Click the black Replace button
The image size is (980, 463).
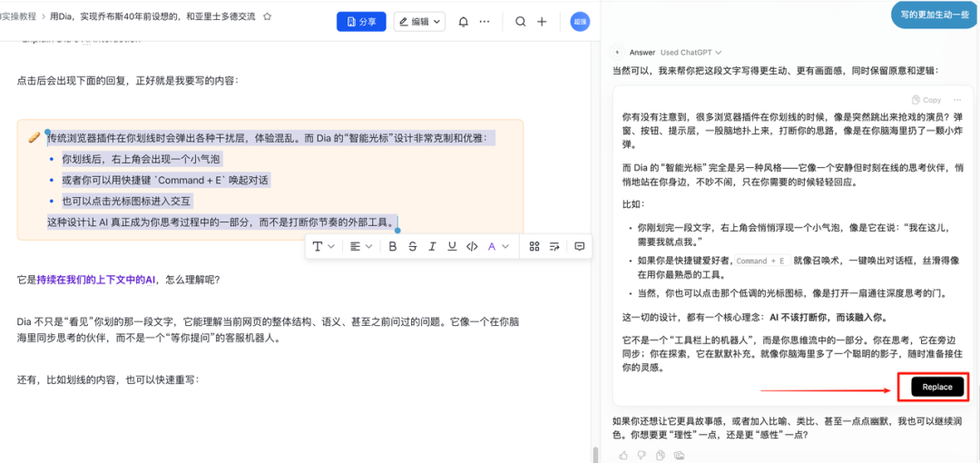click(936, 388)
